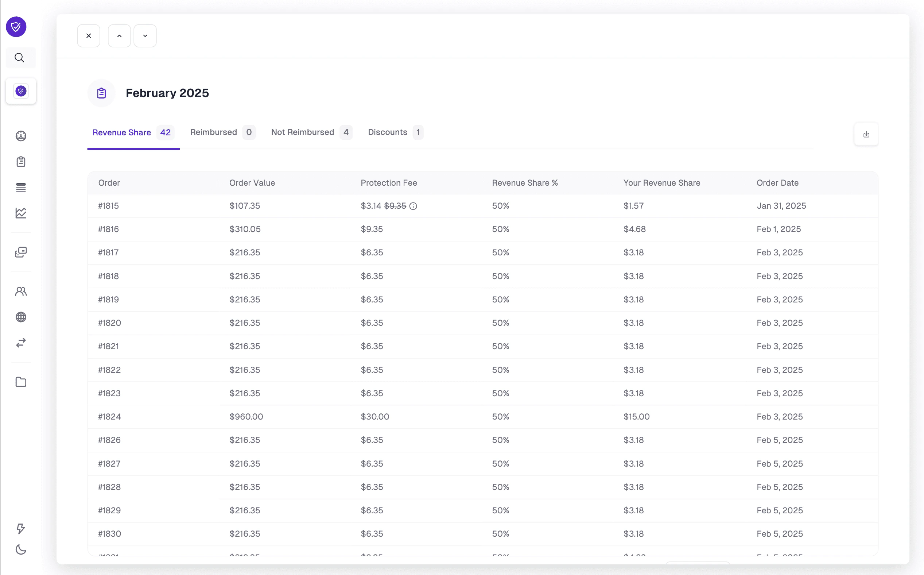Open the dashboard gauge icon in sidebar
Screen dimensions: 924x575
click(x=21, y=136)
